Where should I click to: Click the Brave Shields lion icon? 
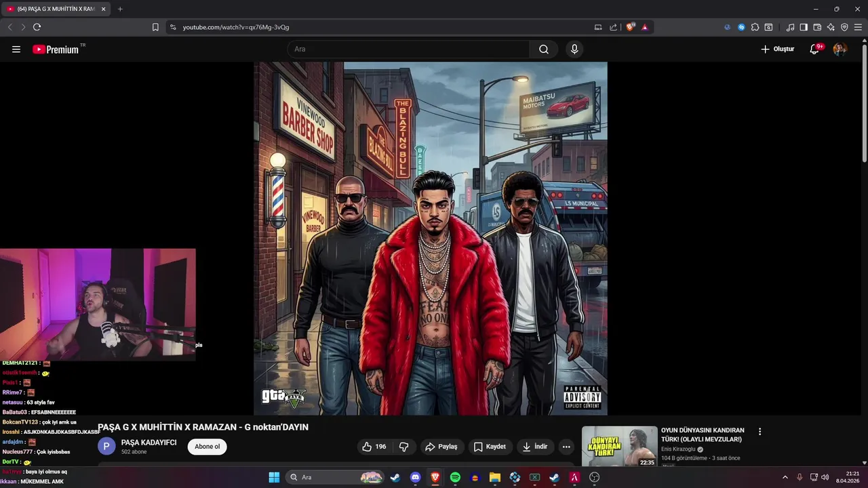pos(631,27)
